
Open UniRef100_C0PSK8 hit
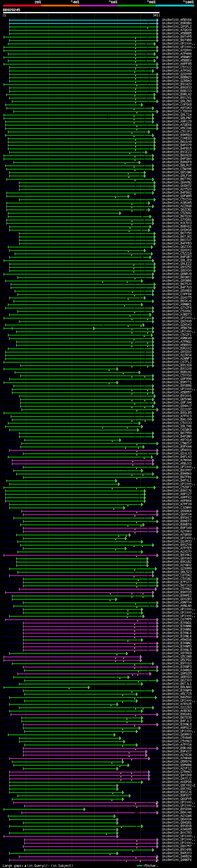(177, 104)
